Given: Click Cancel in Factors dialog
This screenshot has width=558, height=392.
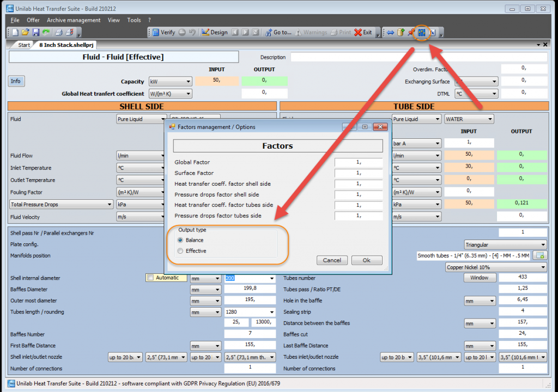Looking at the screenshot, I should pos(332,260).
